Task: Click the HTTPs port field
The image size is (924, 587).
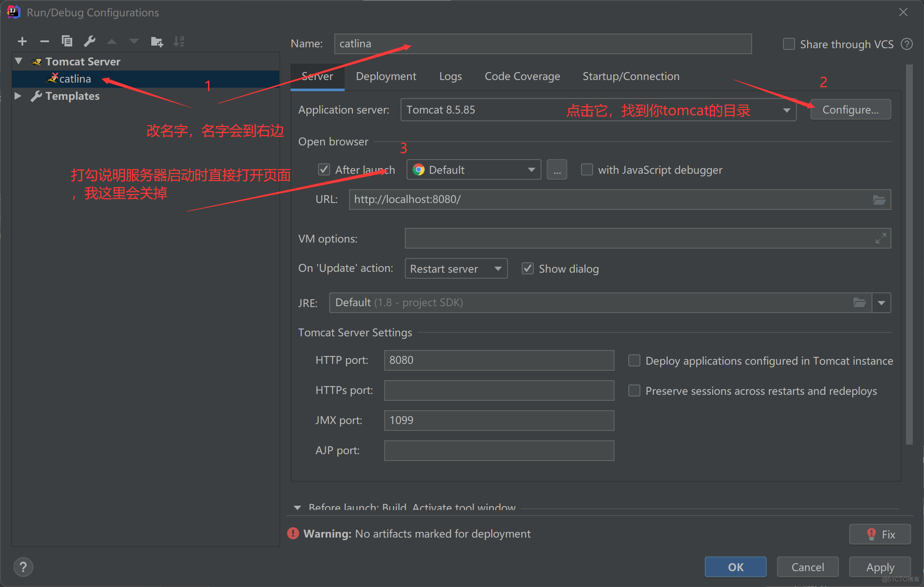Action: (499, 390)
